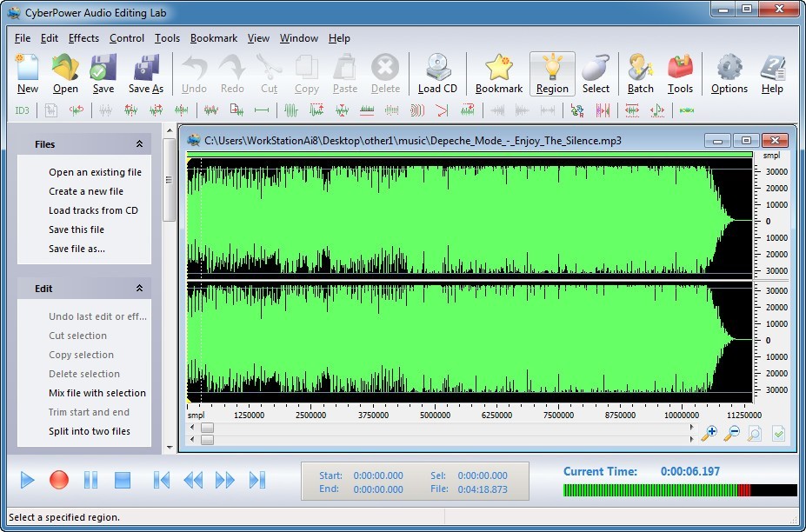The width and height of the screenshot is (806, 532).
Task: Open the Batch processing tool
Action: (x=640, y=73)
